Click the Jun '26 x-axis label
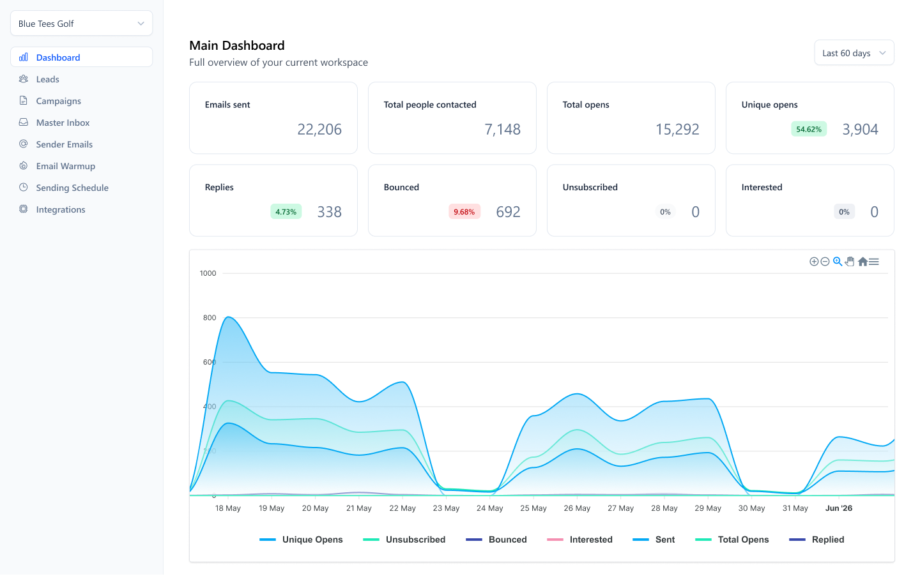 tap(839, 509)
